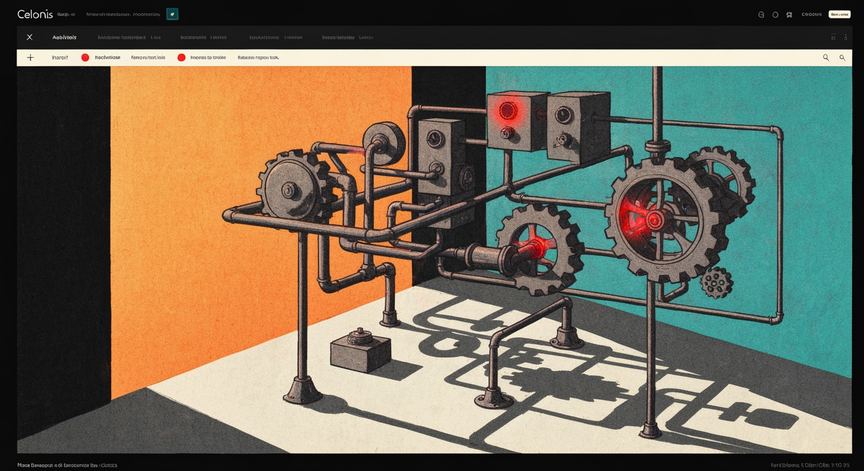Click the white pill button in the header
Viewport: 864px width, 471px height.
tap(839, 14)
